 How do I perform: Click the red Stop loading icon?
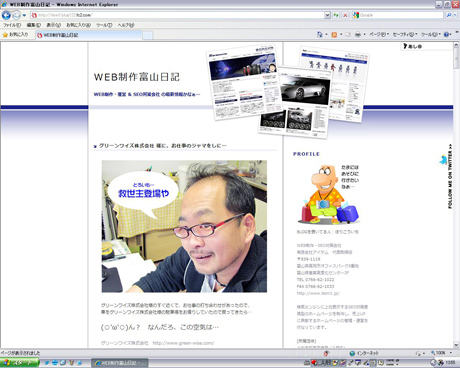click(345, 15)
